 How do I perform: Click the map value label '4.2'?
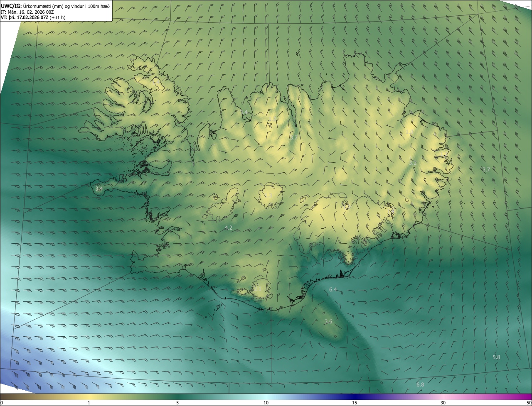pyautogui.click(x=228, y=227)
